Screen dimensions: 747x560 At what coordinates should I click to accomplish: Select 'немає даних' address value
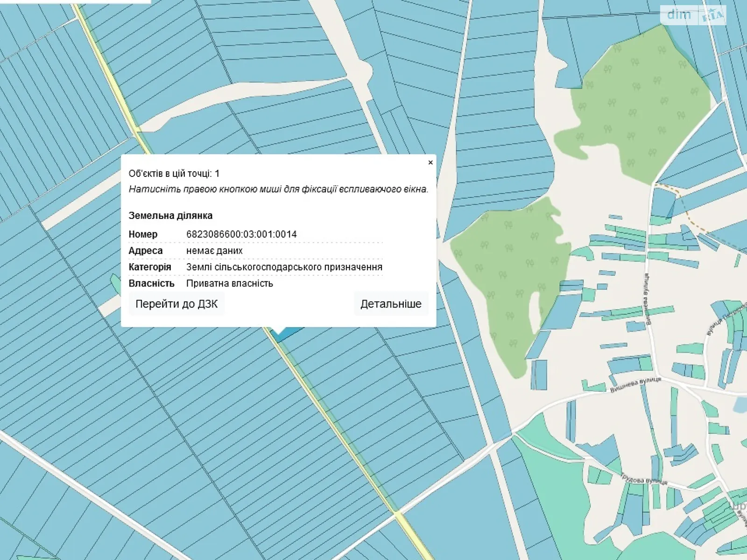(x=214, y=251)
